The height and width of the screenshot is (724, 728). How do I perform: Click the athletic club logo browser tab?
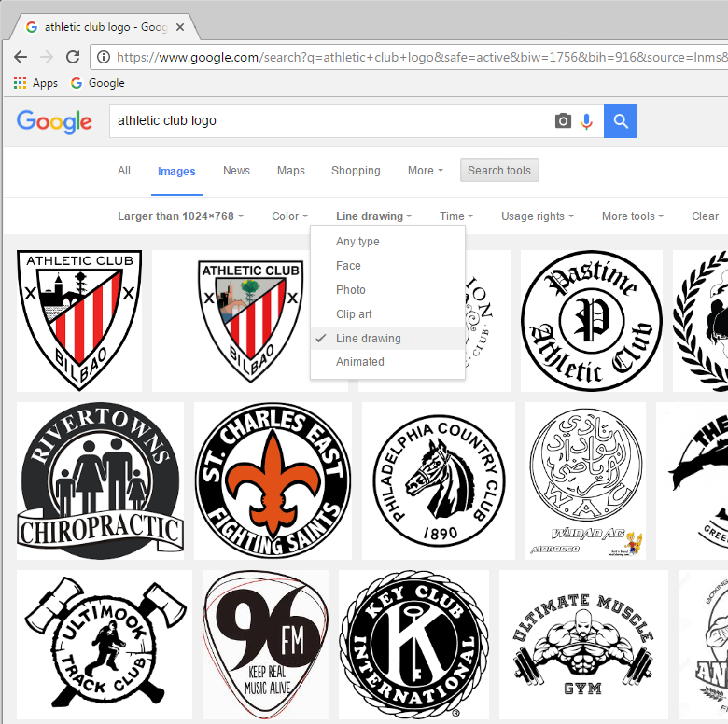click(x=105, y=27)
